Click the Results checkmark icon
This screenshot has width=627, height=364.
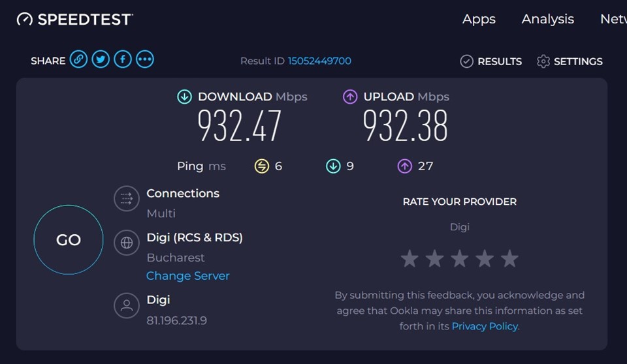click(466, 61)
